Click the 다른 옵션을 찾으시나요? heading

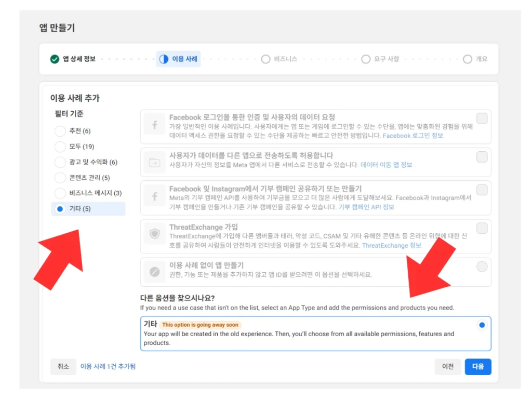pos(178,298)
